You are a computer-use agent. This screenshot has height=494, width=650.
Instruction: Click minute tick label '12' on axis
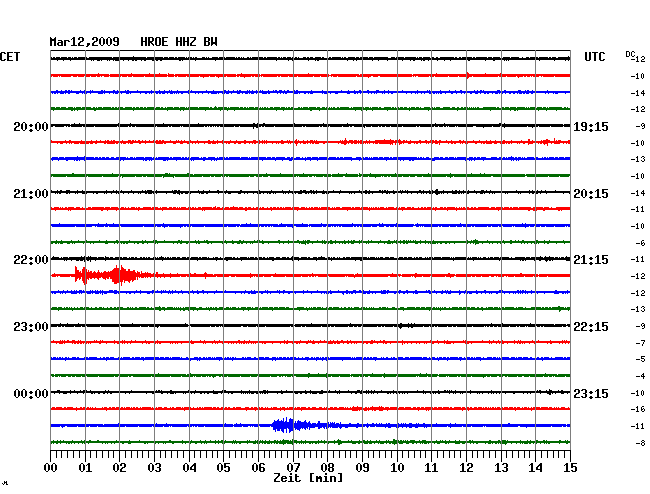click(x=466, y=468)
